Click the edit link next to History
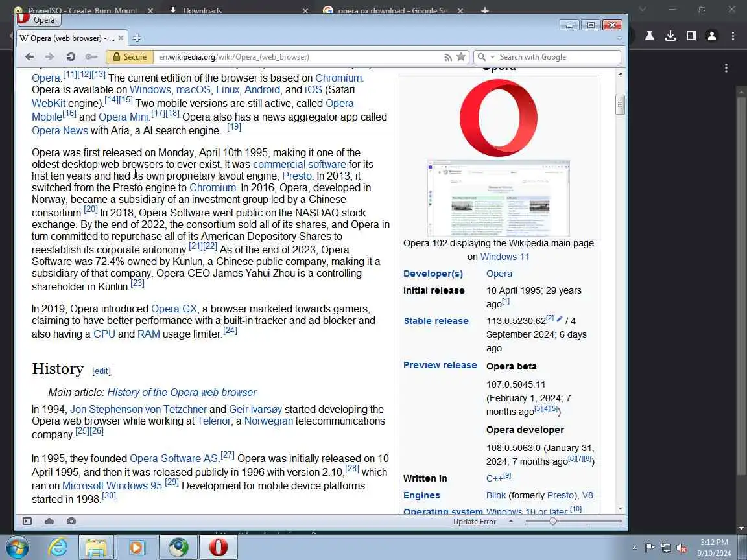 (x=101, y=371)
